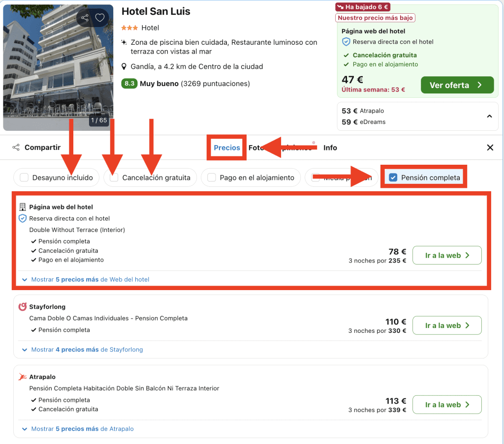Switch to the Precios tab
Screen dimensions: 504x444
227,148
